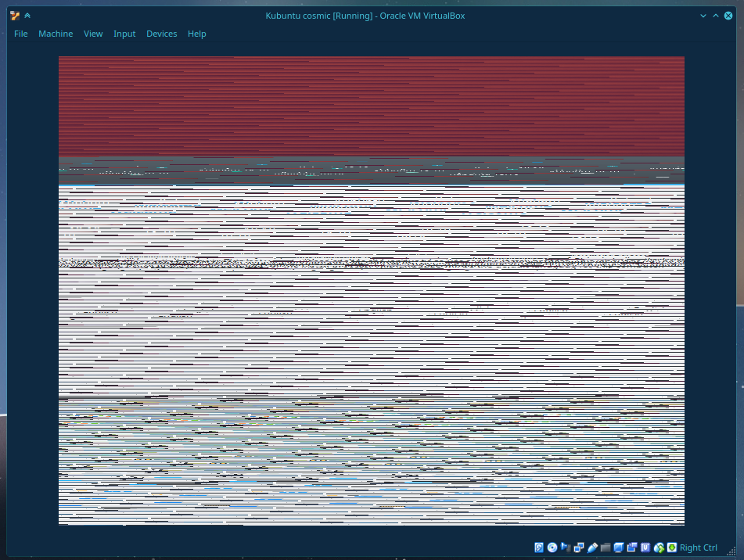Click the display settings monitor icon

(619, 547)
